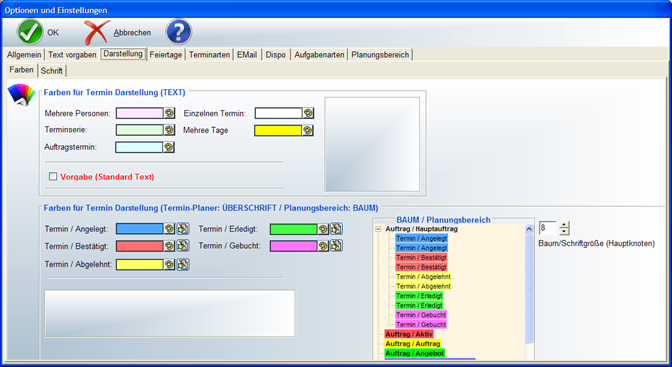Click the blue Termin / Angelegt swatch
Image resolution: width=672 pixels, height=367 pixels.
coord(140,229)
